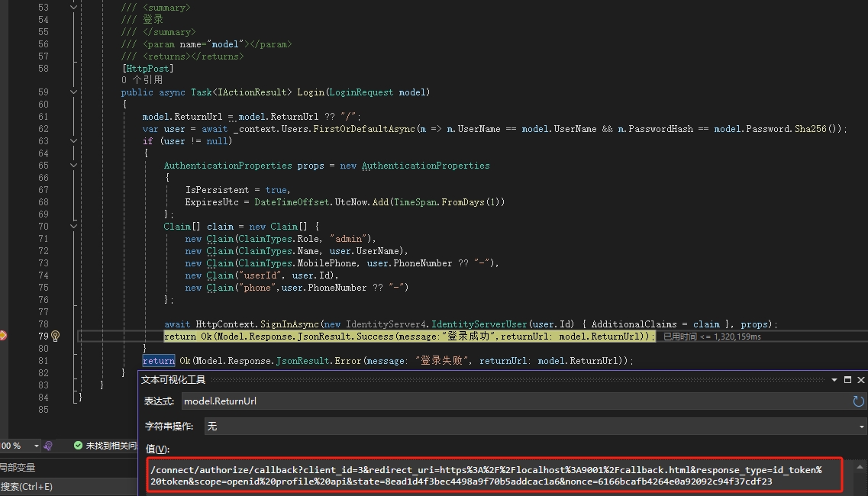Collapse the Login method using the chevron at line 59
Viewport: 868px width, 496px height.
click(x=73, y=92)
